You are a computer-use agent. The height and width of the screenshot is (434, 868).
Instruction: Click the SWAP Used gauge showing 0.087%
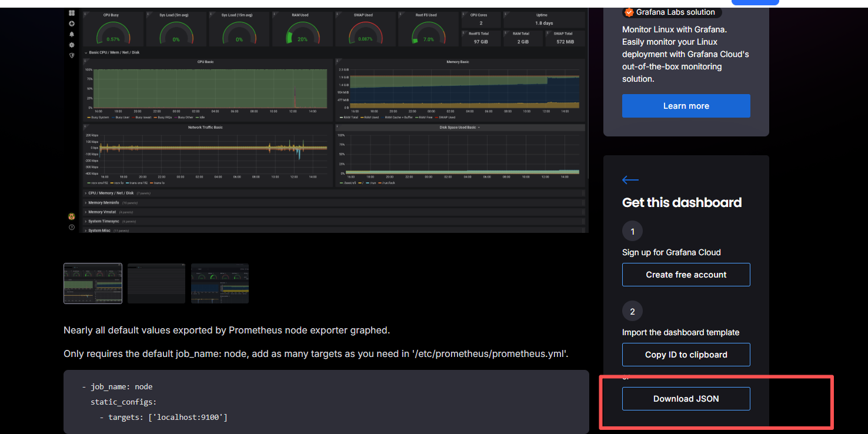(x=365, y=33)
